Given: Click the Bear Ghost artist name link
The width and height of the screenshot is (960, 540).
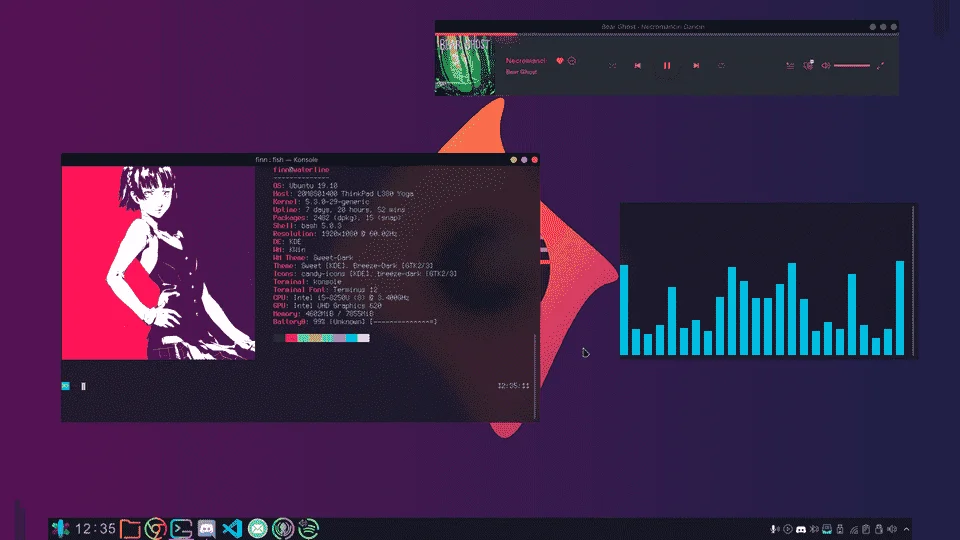Looking at the screenshot, I should (521, 72).
